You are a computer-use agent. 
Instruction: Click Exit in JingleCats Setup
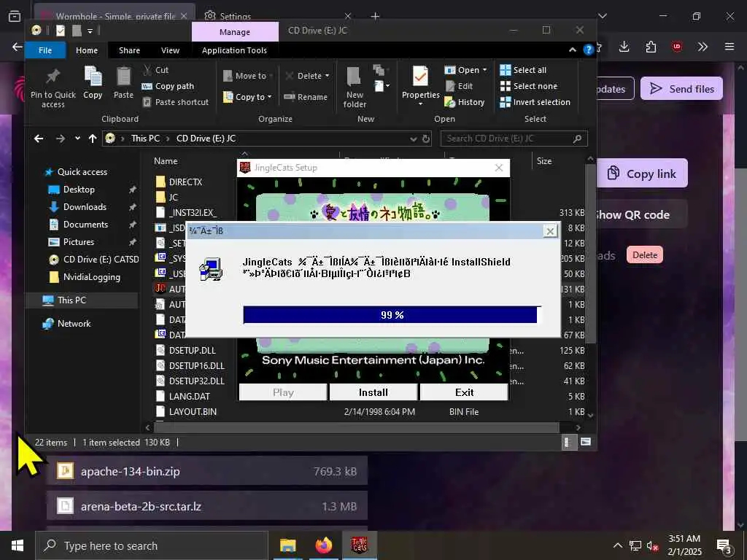pyautogui.click(x=464, y=392)
